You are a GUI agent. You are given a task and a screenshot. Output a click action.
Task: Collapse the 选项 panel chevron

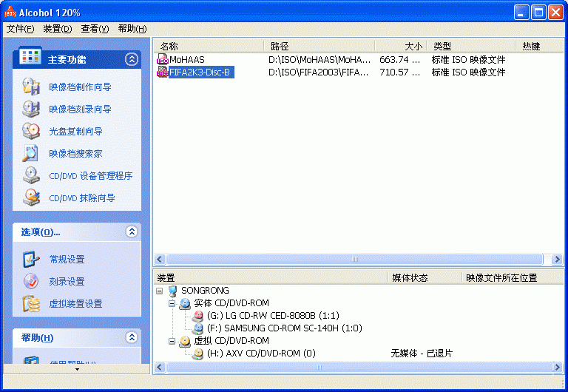[x=132, y=232]
